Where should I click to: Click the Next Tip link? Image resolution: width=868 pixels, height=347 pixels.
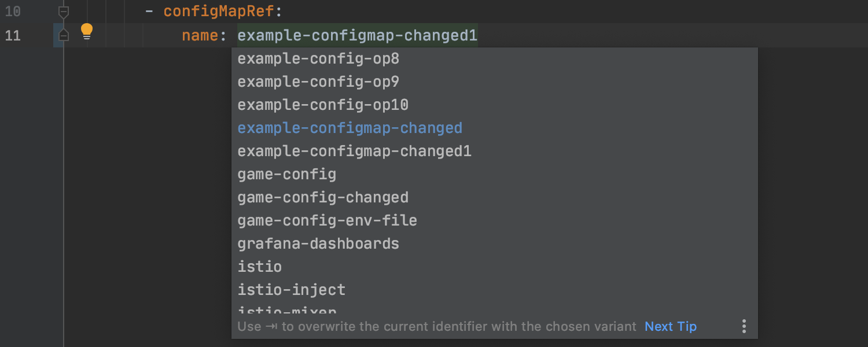point(671,326)
